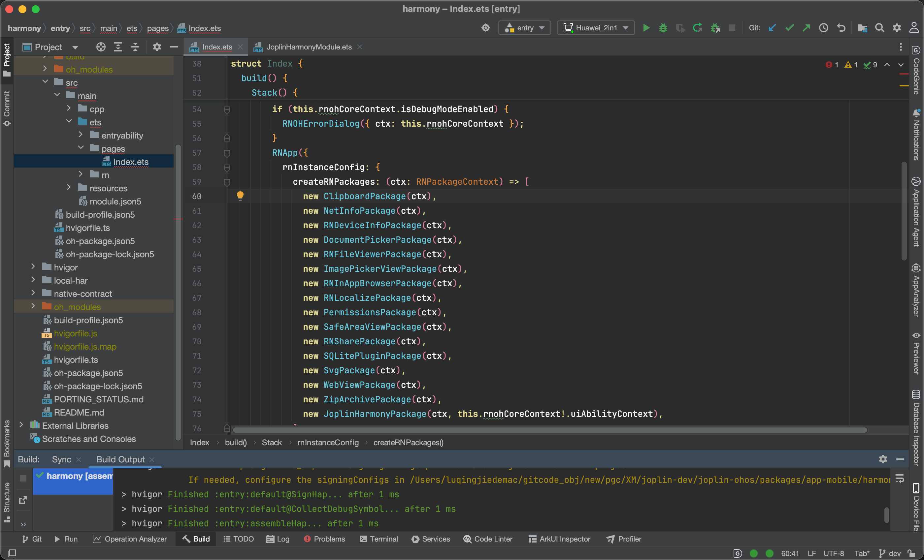Select opened file crosshair icon in Project panel
The height and width of the screenshot is (560, 924).
click(101, 47)
